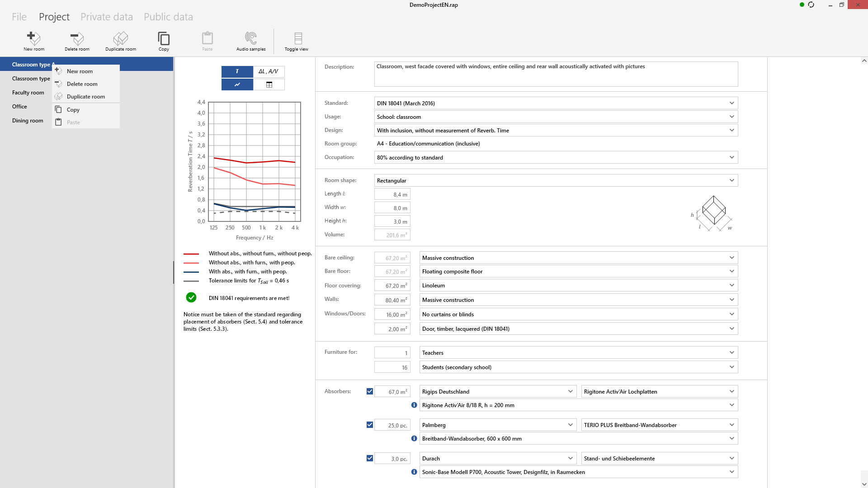Click the T reverberation time button

[x=237, y=71]
